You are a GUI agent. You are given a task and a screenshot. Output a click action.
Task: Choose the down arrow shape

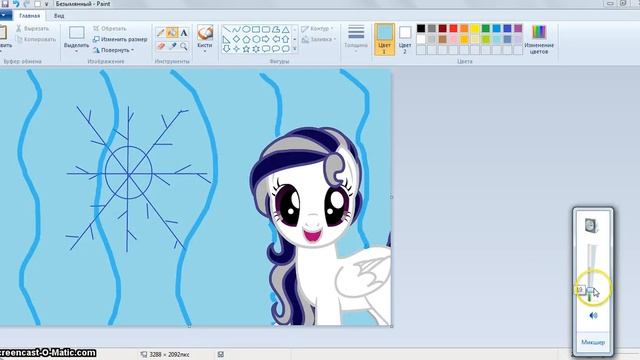pos(227,49)
